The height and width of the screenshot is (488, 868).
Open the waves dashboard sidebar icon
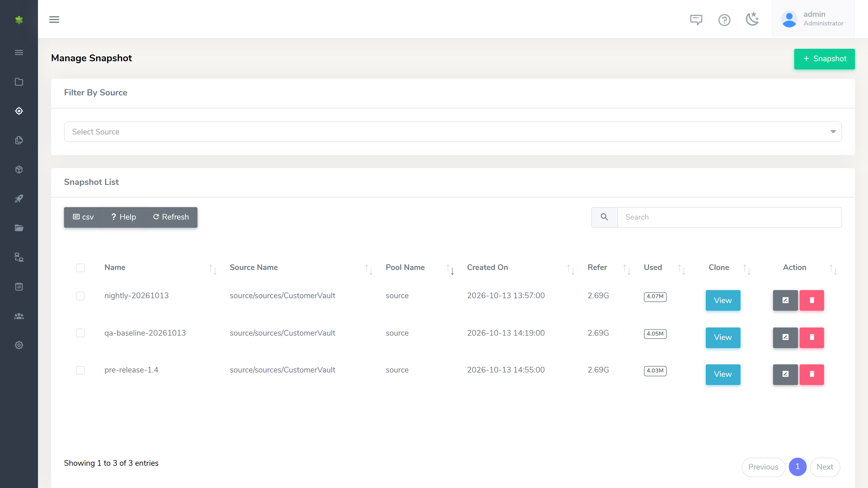tap(19, 52)
